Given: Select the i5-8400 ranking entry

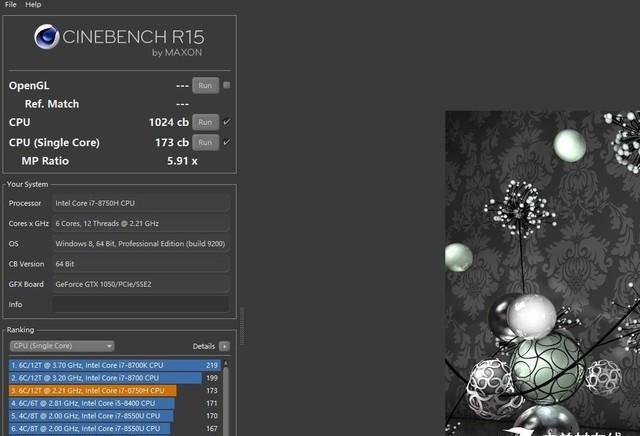Looking at the screenshot, I should [90, 403].
